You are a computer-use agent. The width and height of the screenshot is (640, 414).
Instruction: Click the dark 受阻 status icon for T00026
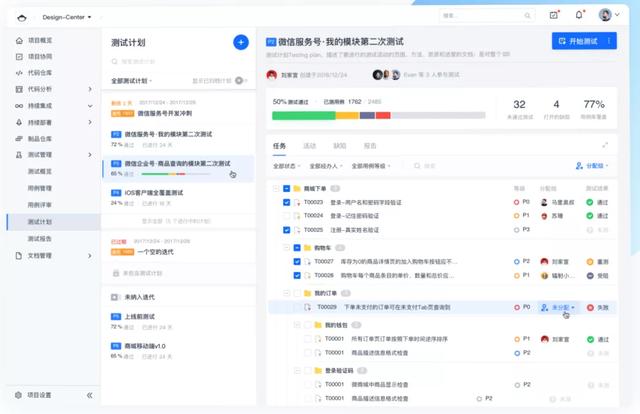pos(590,276)
